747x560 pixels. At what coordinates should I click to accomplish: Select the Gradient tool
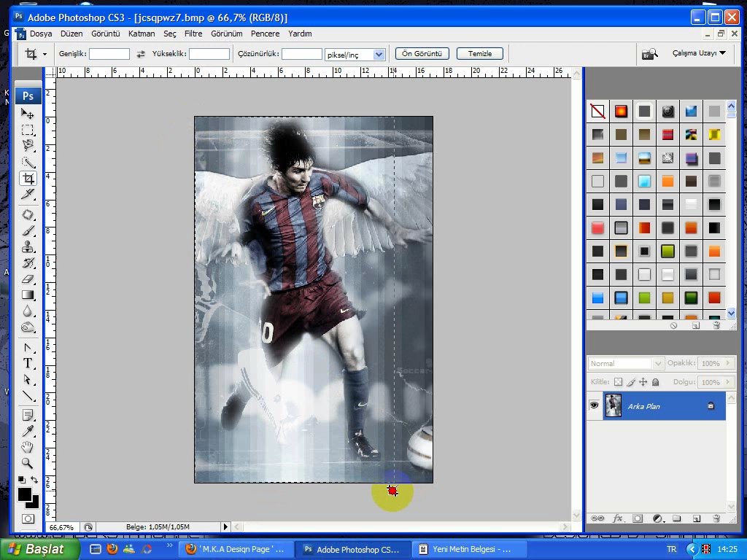tap(28, 295)
